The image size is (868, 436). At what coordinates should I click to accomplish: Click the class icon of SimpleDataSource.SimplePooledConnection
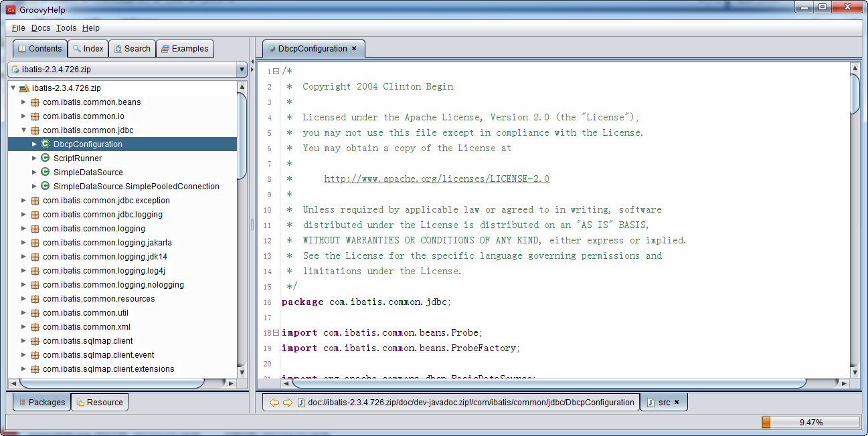[45, 187]
